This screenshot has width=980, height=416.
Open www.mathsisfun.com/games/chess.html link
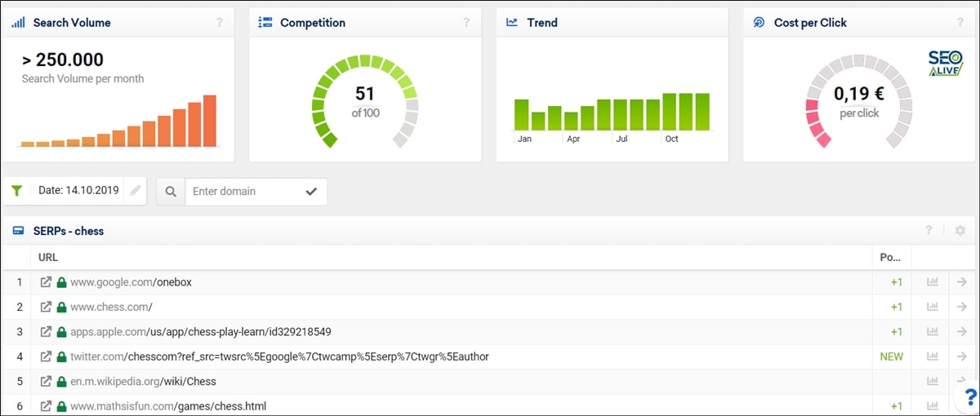tap(168, 405)
